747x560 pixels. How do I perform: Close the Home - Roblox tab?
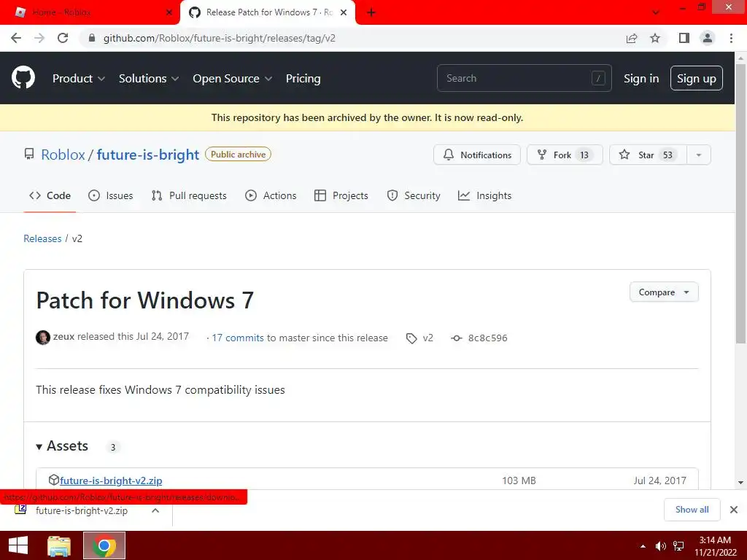[x=169, y=12]
